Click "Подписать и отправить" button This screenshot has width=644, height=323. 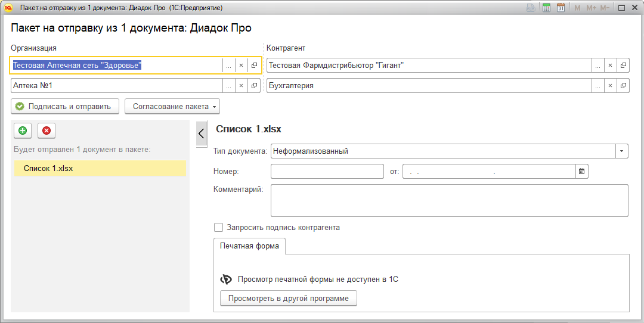65,106
